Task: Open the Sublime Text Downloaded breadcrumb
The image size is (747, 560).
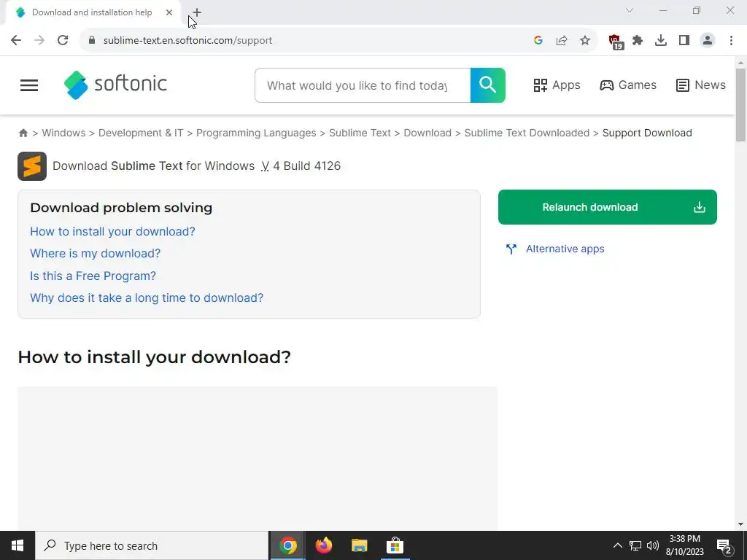Action: (x=527, y=133)
